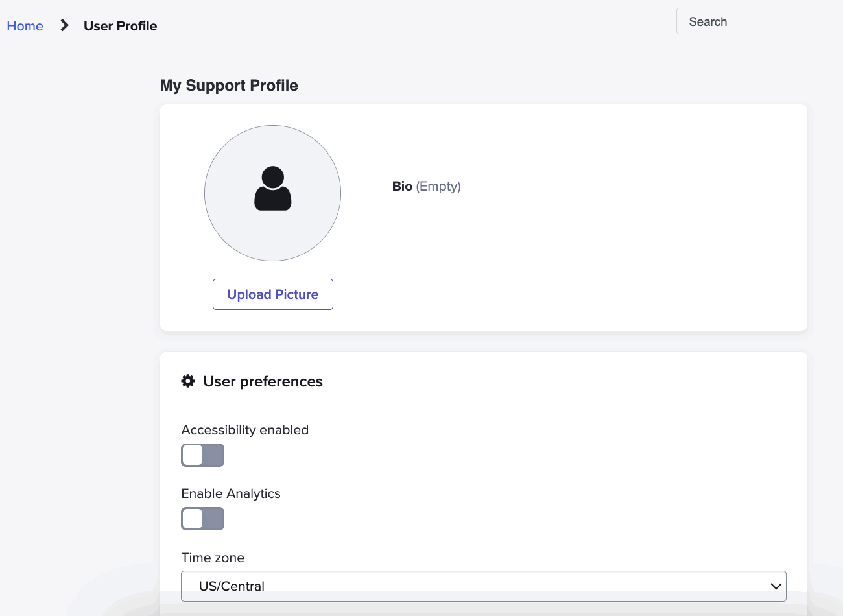This screenshot has width=843, height=616.
Task: Enable the Accessibility enabled toggle
Action: (x=202, y=455)
